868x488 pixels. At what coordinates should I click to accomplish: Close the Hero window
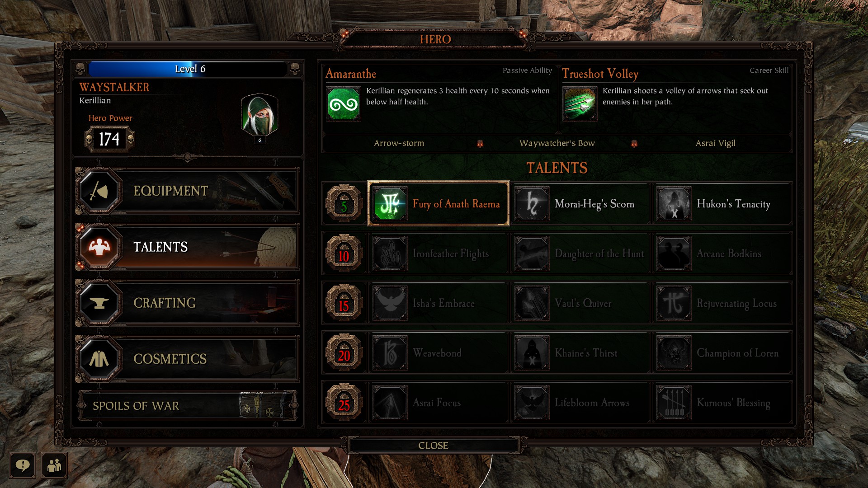(434, 446)
